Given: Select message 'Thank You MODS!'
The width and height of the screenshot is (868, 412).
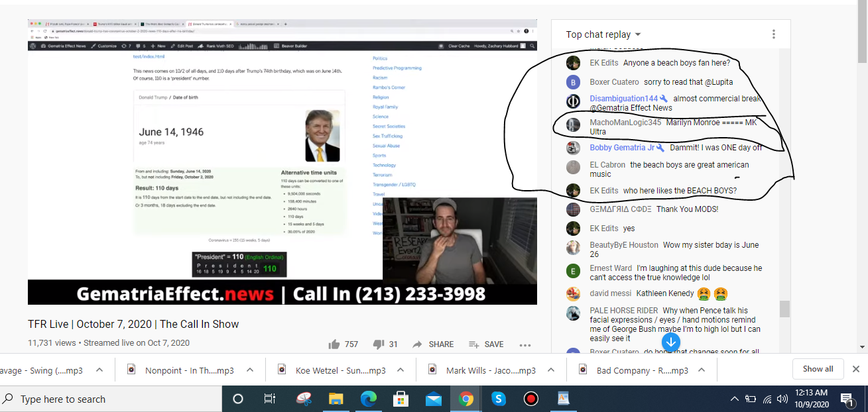Looking at the screenshot, I should (688, 209).
